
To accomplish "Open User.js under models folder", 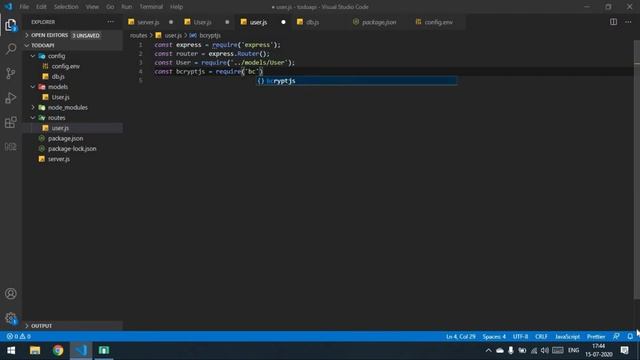I will 60,97.
